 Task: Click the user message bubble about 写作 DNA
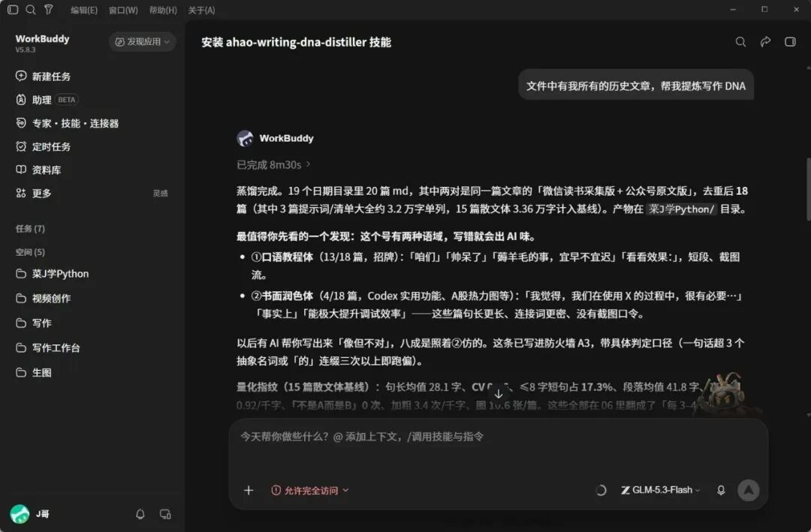click(636, 86)
